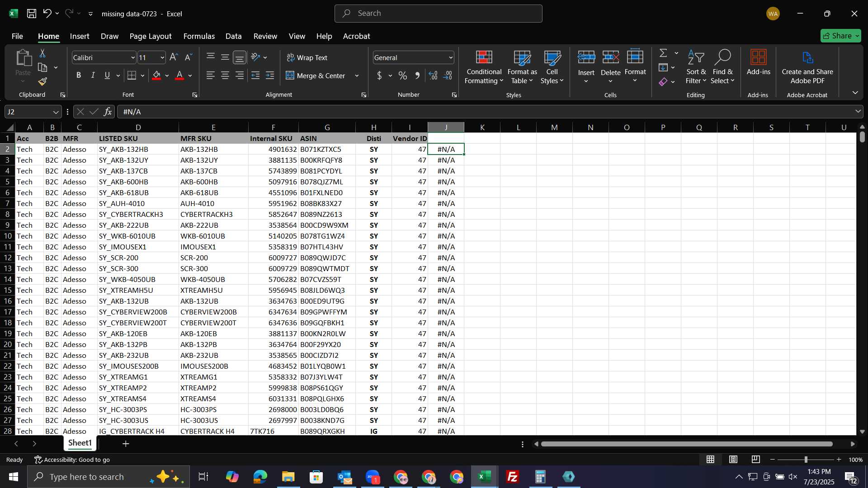Click the Clear eraser icon
This screenshot has height=488, width=868.
pos(663,82)
